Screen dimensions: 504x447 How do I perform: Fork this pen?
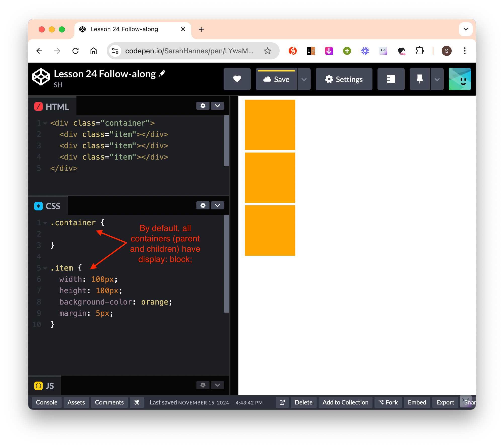click(388, 402)
